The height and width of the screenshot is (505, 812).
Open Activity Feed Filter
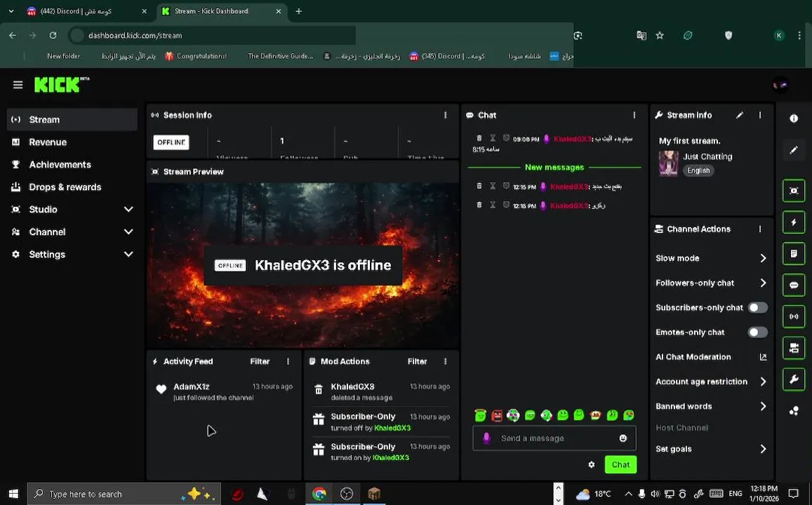(260, 362)
